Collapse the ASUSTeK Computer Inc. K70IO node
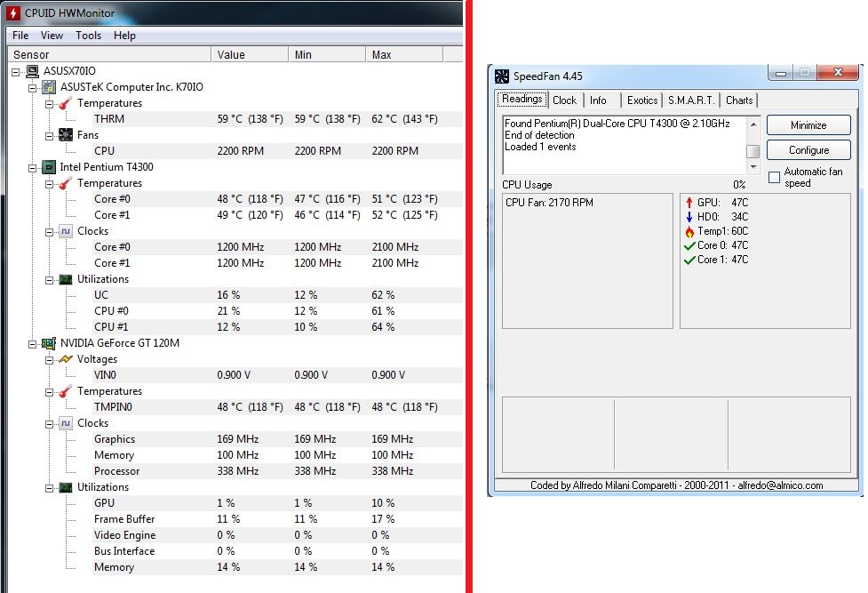 tap(33, 87)
